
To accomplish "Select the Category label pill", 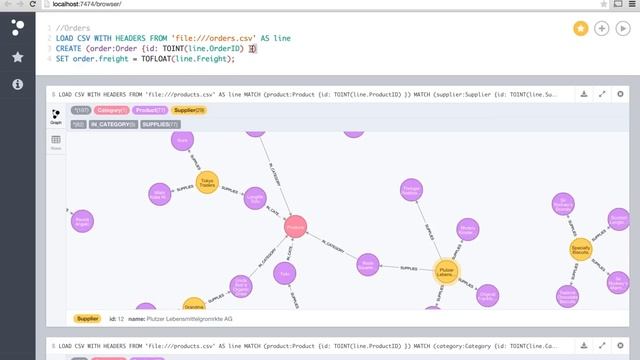I will (111, 110).
